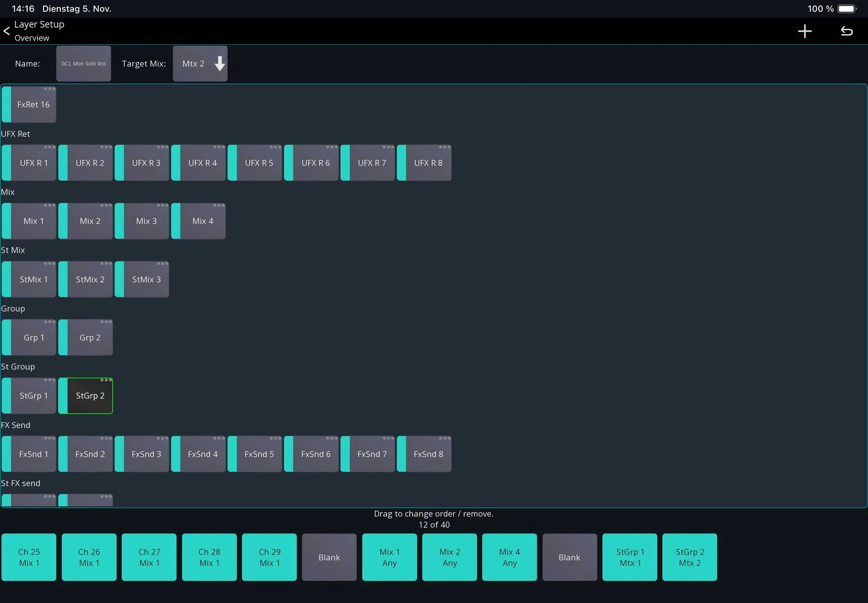
Task: Select the Ch 25 Mix 1 strip
Action: 29,557
